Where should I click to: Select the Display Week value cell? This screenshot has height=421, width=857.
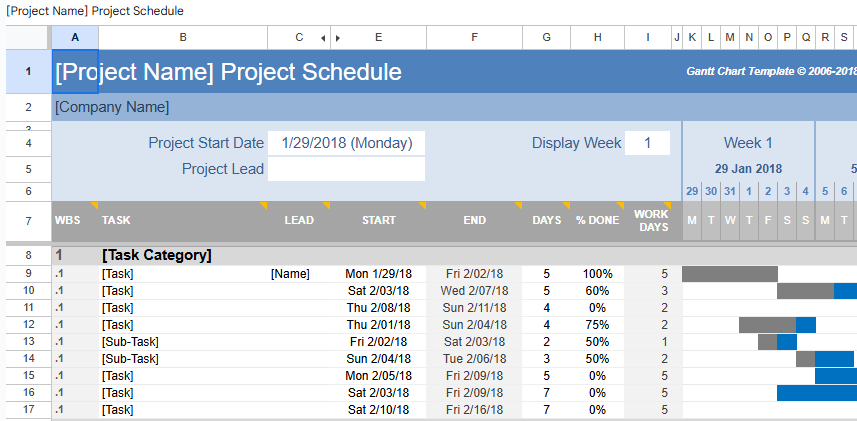(647, 143)
